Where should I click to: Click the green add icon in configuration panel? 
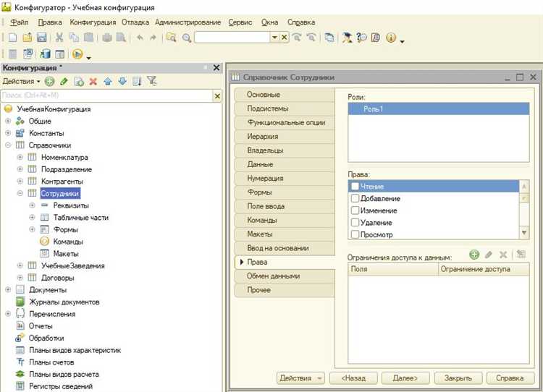click(x=50, y=82)
